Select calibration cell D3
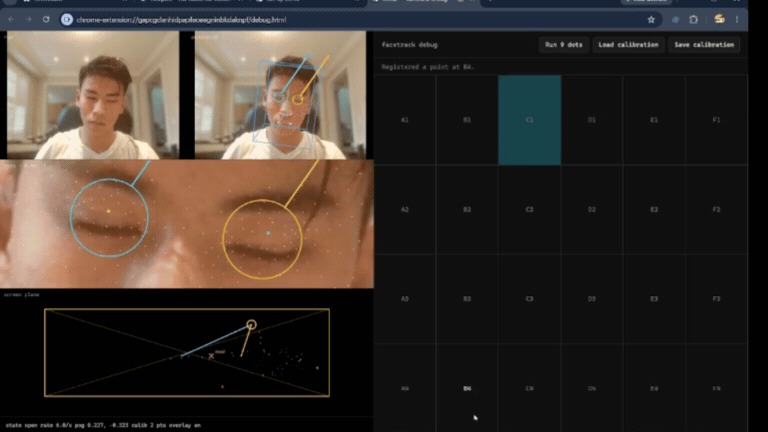 (x=592, y=299)
